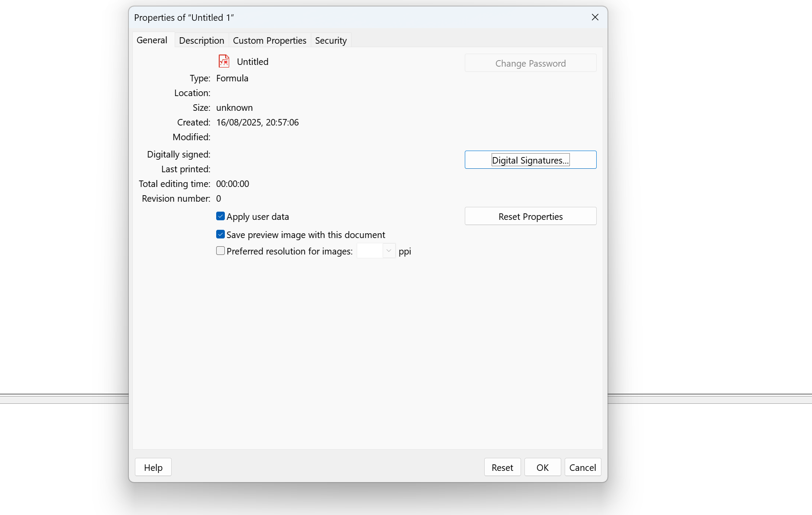Click the Size value 'unknown'
812x515 pixels.
tap(234, 108)
